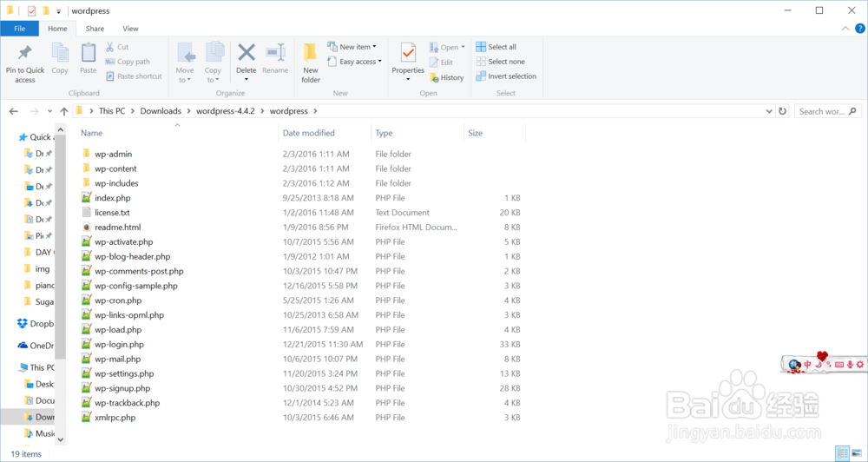
Task: Select xmlrpc.php file
Action: click(115, 418)
